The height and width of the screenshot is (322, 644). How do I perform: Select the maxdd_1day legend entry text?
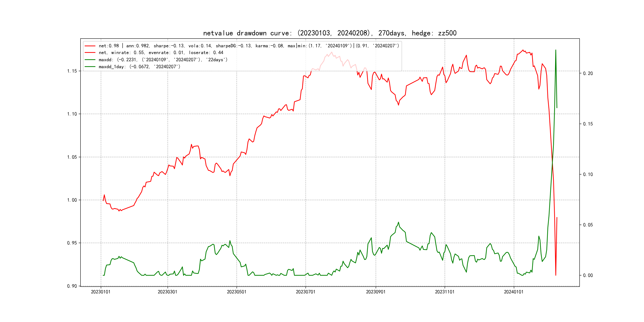[139, 67]
